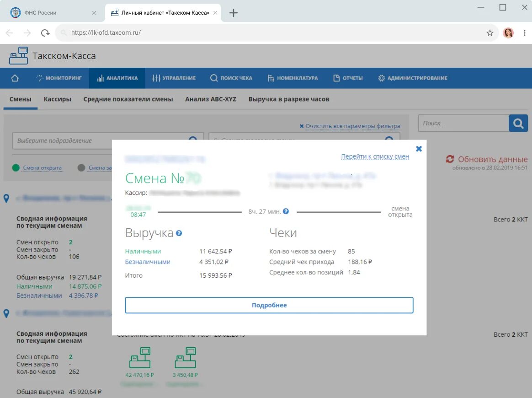Open the Номенклатура menu
This screenshot has height=398, width=532.
point(293,78)
